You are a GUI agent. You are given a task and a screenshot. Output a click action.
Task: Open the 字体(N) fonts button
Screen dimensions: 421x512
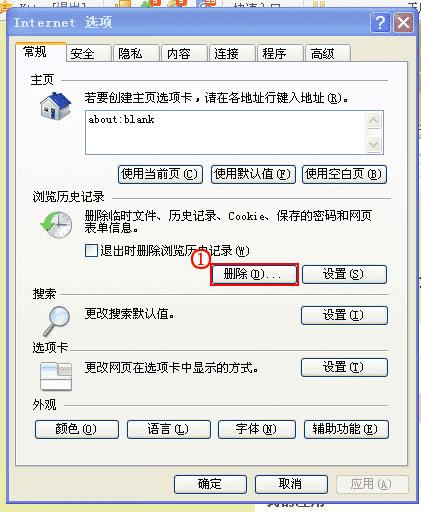(x=257, y=429)
